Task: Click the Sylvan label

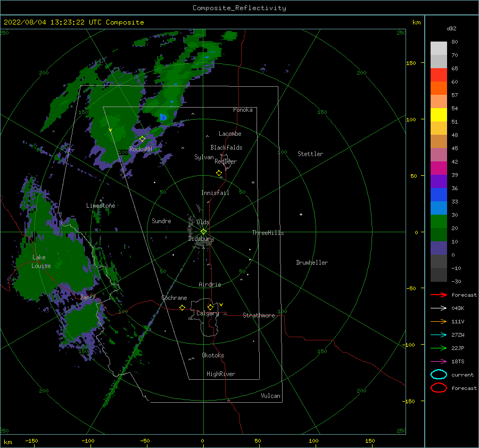Action: [204, 157]
